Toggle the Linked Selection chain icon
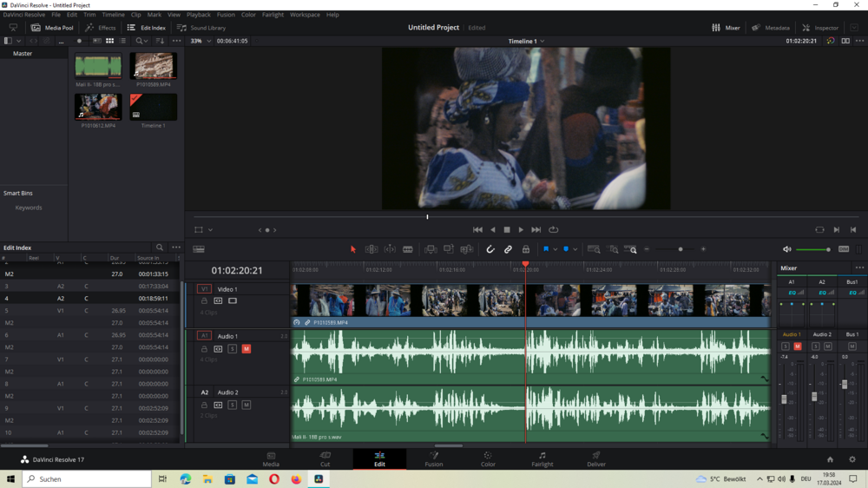Image resolution: width=868 pixels, height=488 pixels. coord(508,249)
